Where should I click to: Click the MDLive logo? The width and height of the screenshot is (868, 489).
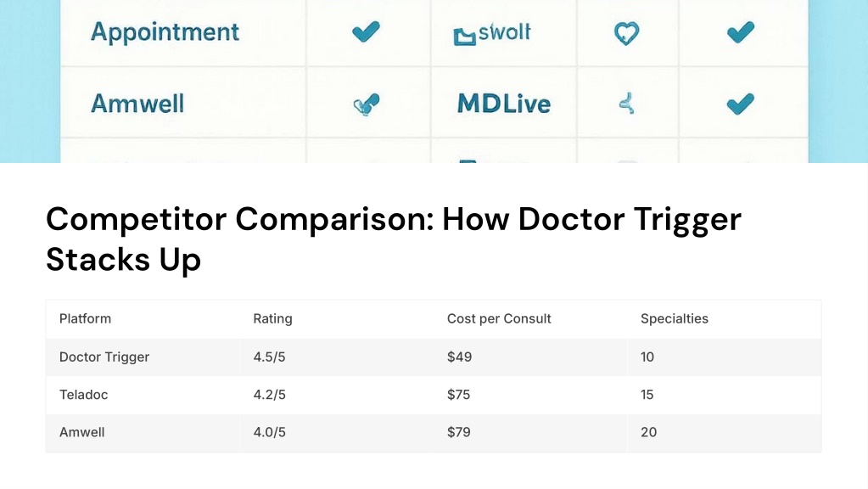click(x=504, y=104)
